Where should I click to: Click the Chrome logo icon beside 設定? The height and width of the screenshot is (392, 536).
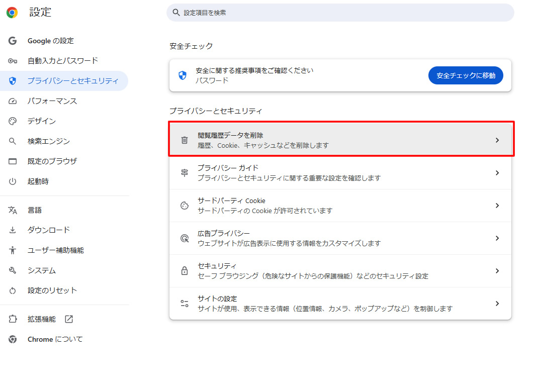click(12, 13)
